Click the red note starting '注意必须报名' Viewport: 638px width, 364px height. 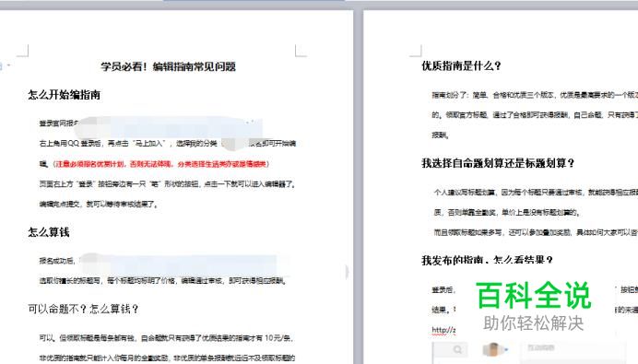[160, 164]
